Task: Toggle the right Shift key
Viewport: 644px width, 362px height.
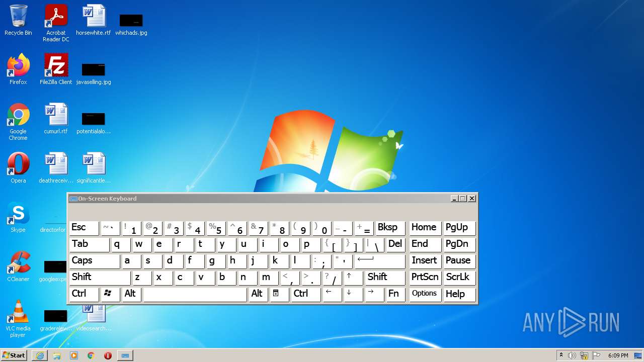Action: [x=385, y=278]
